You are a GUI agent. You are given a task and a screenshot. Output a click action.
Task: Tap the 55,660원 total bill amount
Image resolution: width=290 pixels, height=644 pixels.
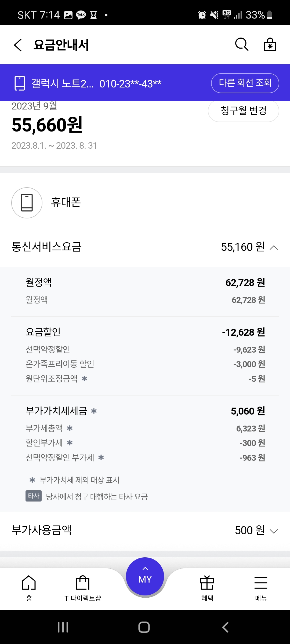click(x=47, y=125)
